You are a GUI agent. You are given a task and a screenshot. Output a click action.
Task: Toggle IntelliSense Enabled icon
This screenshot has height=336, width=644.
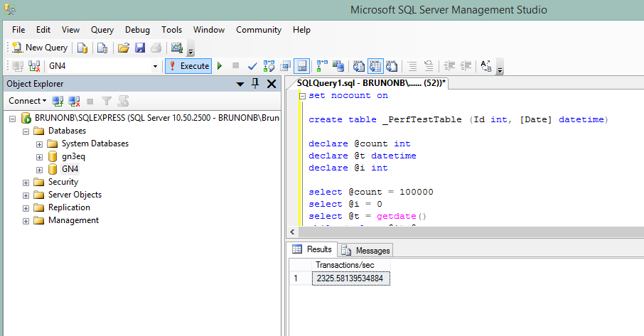pyautogui.click(x=302, y=66)
